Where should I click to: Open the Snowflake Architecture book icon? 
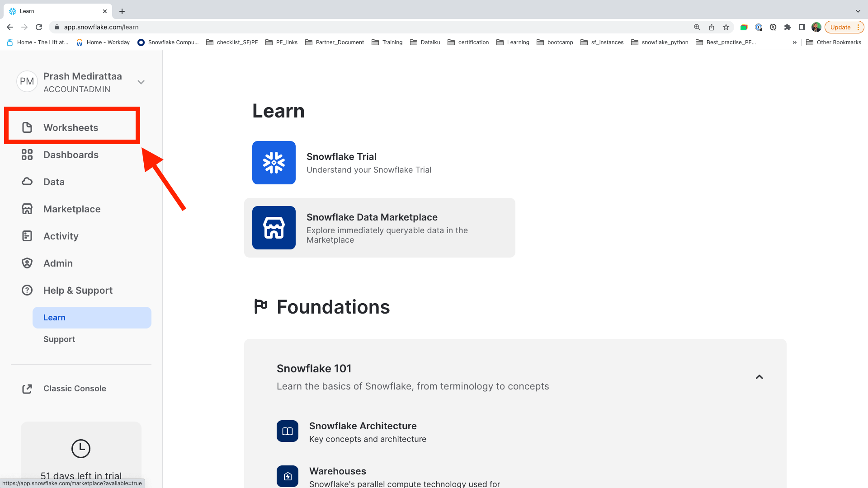tap(288, 431)
